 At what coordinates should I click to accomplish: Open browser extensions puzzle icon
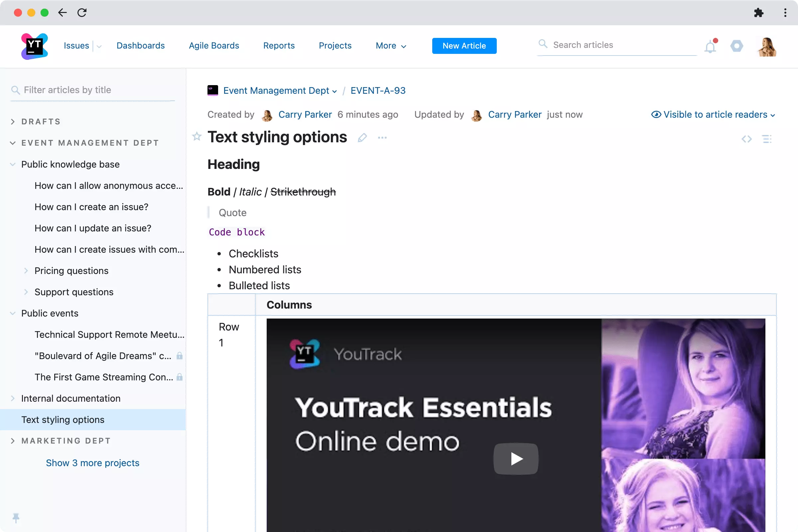pos(759,13)
